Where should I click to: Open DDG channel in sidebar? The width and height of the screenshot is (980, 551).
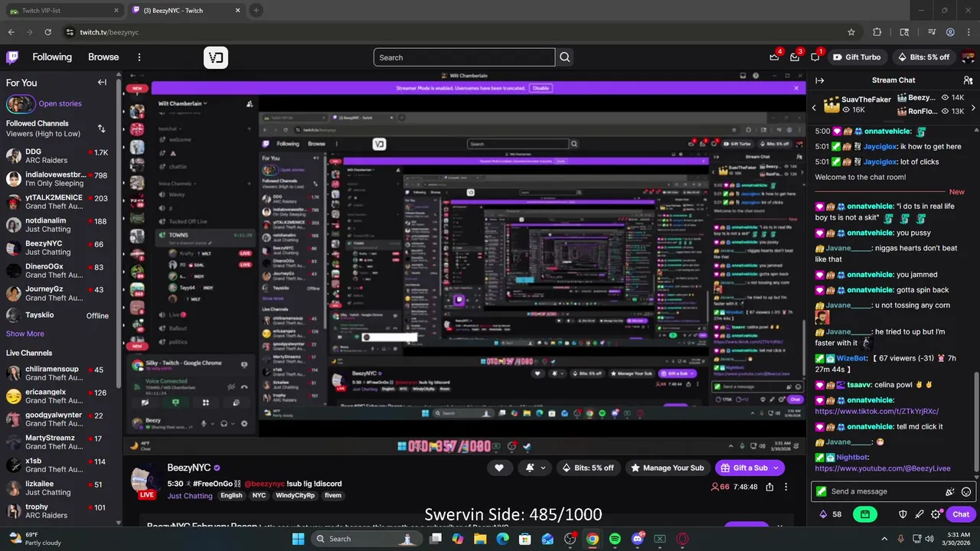coord(57,156)
